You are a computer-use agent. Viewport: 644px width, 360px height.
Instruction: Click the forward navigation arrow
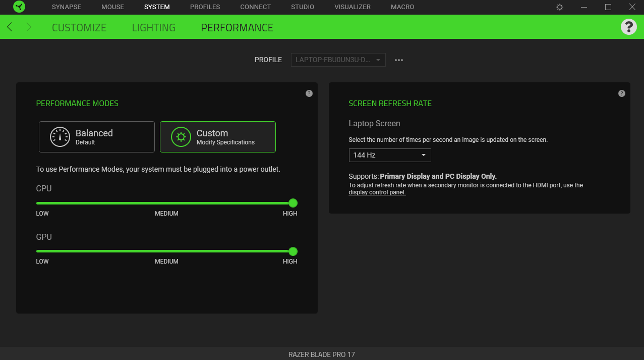pos(29,27)
